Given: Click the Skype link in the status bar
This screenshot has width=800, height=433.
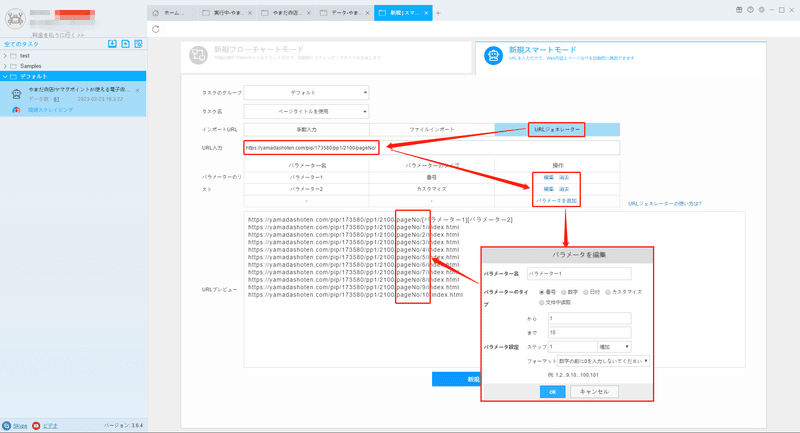Looking at the screenshot, I should (x=20, y=426).
